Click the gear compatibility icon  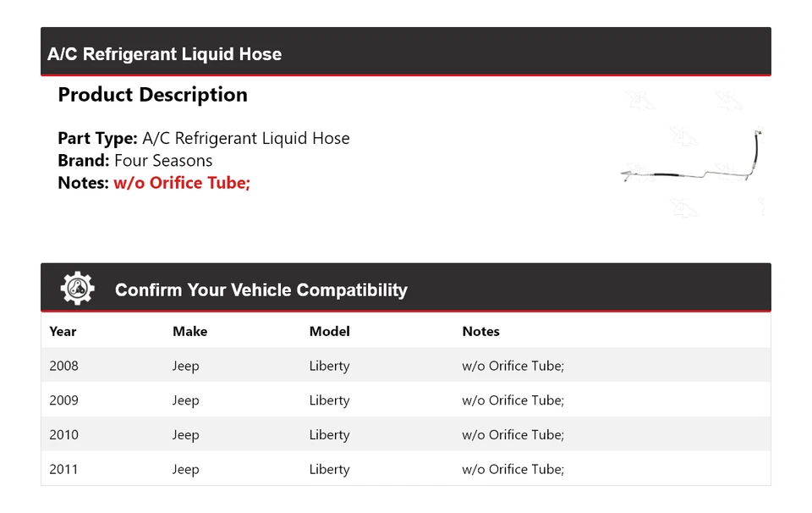[77, 289]
